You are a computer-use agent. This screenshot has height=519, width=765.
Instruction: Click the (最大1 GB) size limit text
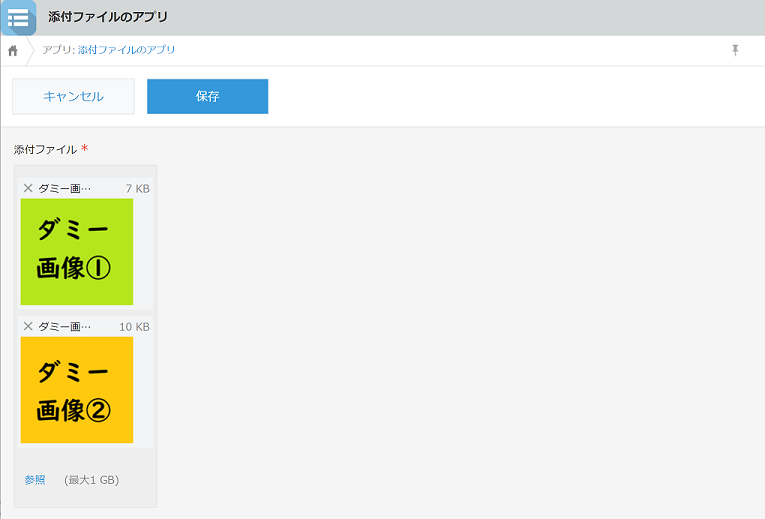click(x=91, y=480)
